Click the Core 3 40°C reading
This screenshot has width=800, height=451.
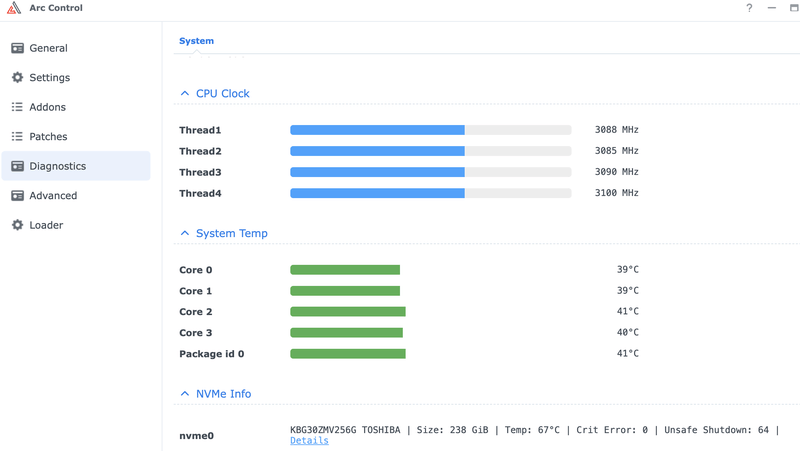(628, 332)
